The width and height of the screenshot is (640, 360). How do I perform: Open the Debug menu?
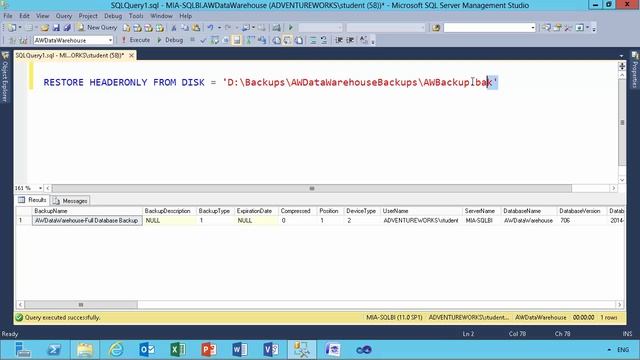click(x=113, y=16)
